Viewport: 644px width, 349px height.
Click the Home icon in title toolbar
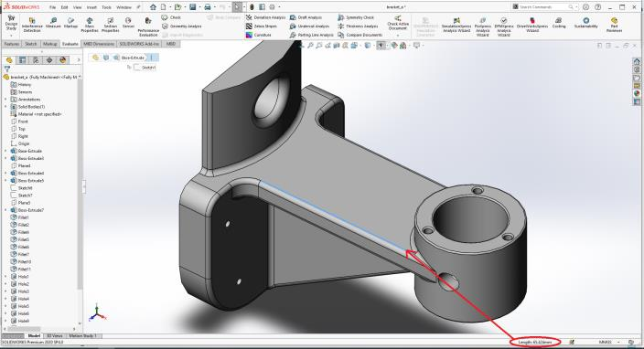pos(153,7)
